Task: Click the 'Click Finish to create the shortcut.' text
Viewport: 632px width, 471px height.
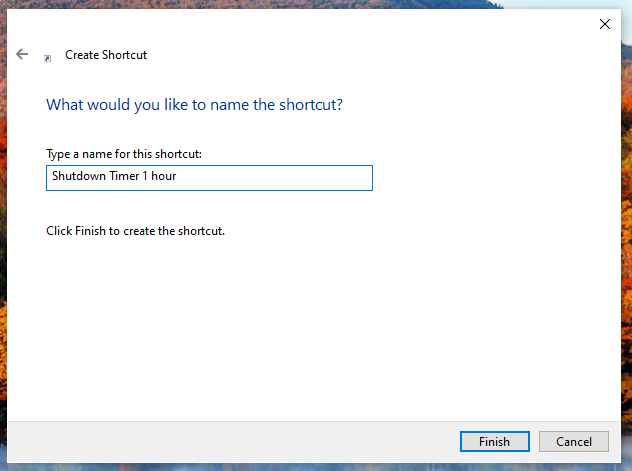Action: (135, 231)
